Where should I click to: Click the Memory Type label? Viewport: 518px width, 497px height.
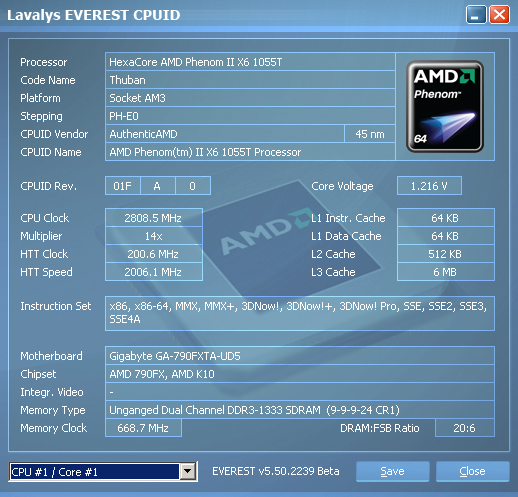(x=53, y=410)
